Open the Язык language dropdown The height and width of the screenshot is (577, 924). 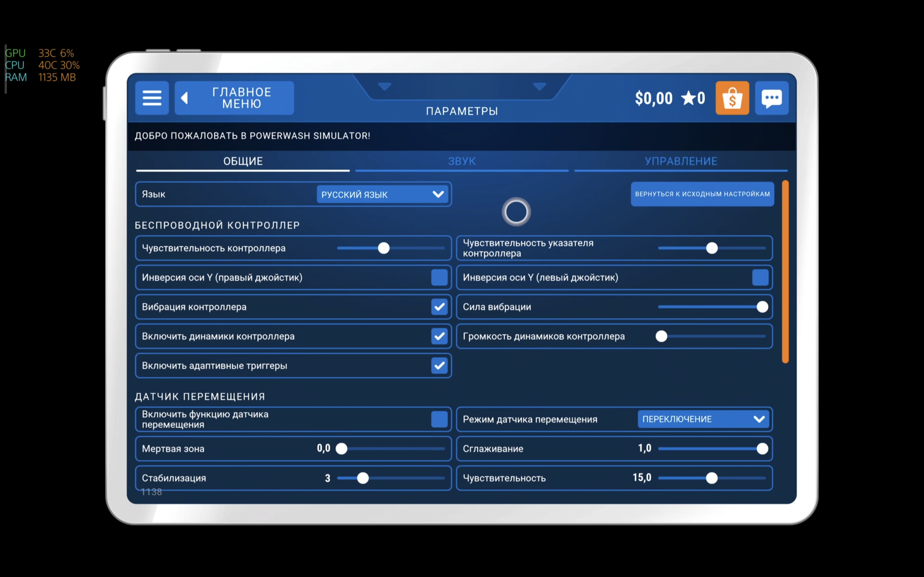click(x=382, y=194)
